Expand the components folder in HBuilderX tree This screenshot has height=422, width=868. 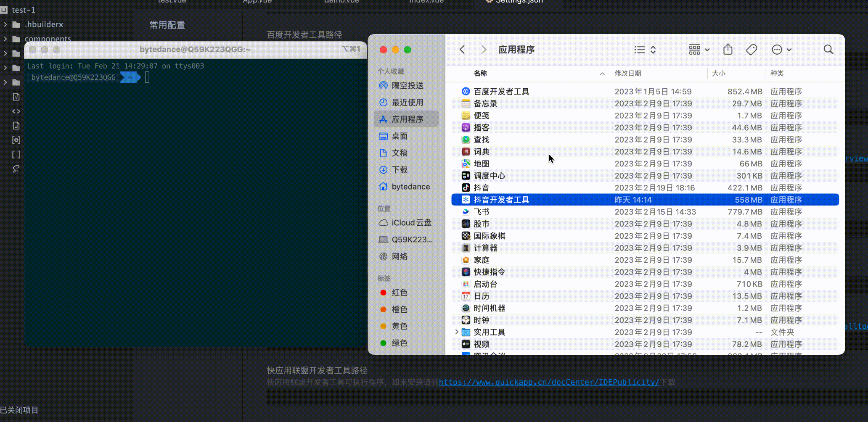(x=5, y=39)
